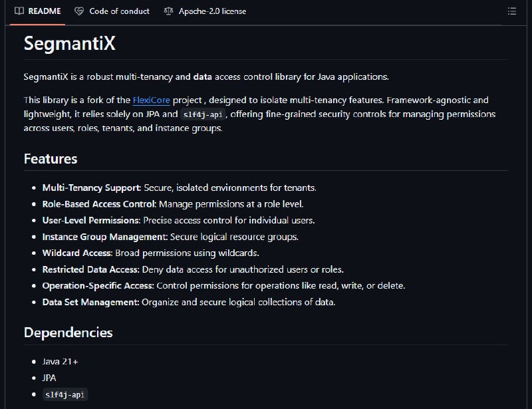This screenshot has height=409, width=532.
Task: Click the inline slf4j-api code in paragraph
Action: point(203,114)
